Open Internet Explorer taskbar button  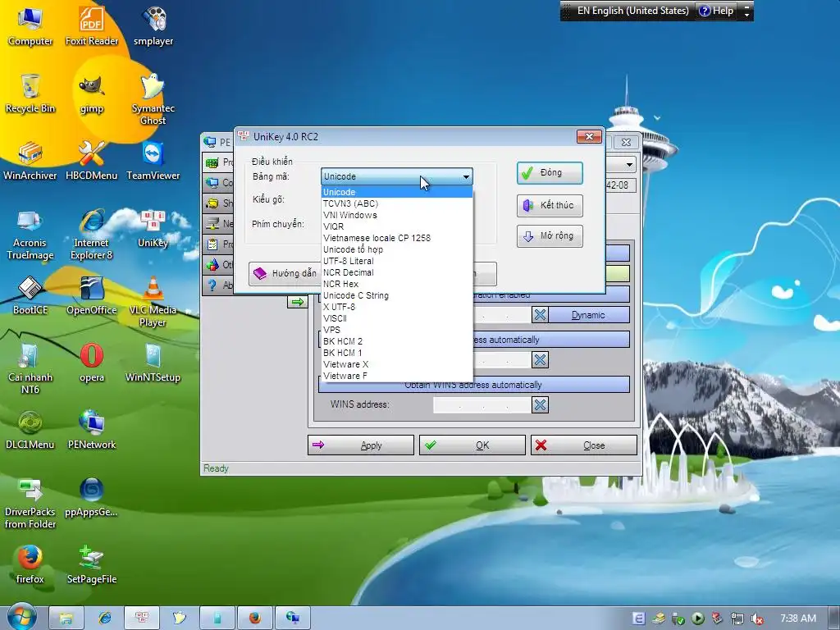click(104, 619)
